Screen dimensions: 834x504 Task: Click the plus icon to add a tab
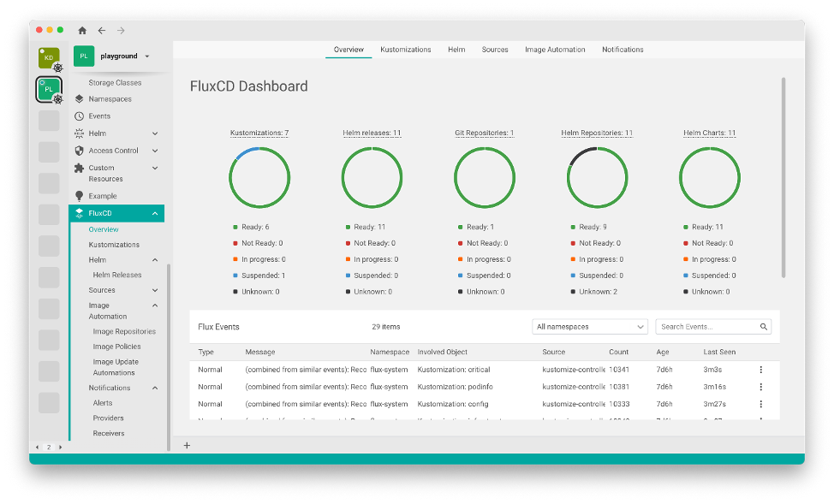(x=187, y=446)
